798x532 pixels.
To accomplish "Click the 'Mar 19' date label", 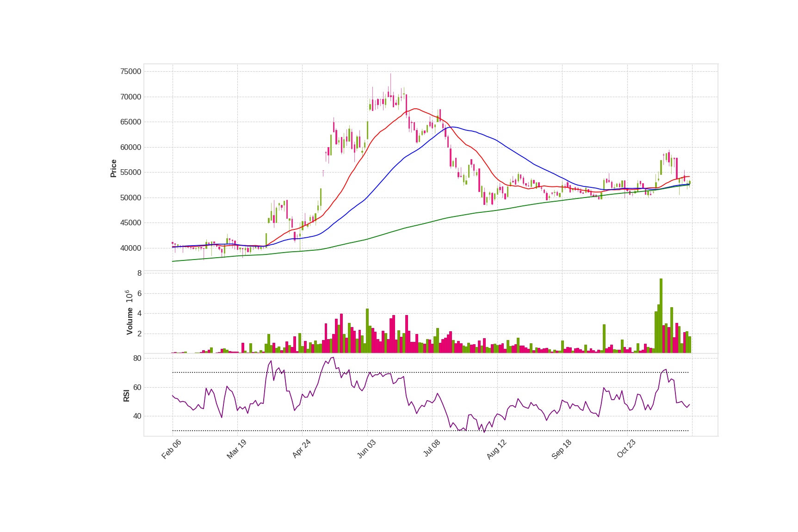I will point(236,449).
